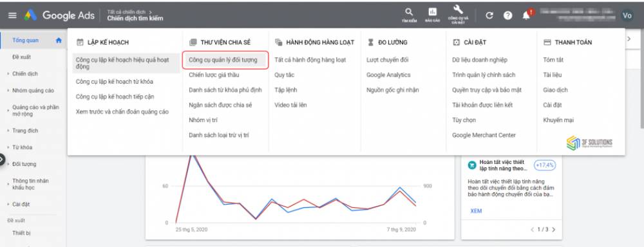Open Danh sách từ khóa phủ định
The width and height of the screenshot is (644, 247).
(x=225, y=90)
